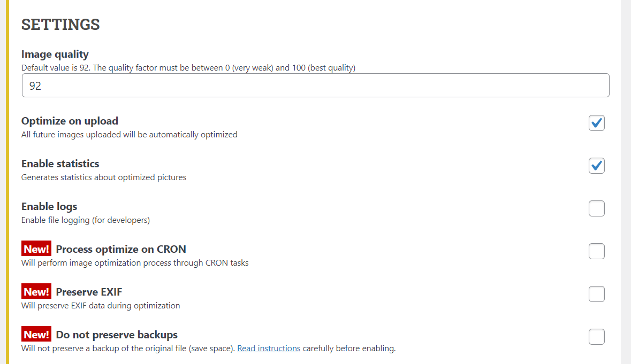The image size is (631, 364).
Task: Click the Enable statistics label text
Action: 60,164
